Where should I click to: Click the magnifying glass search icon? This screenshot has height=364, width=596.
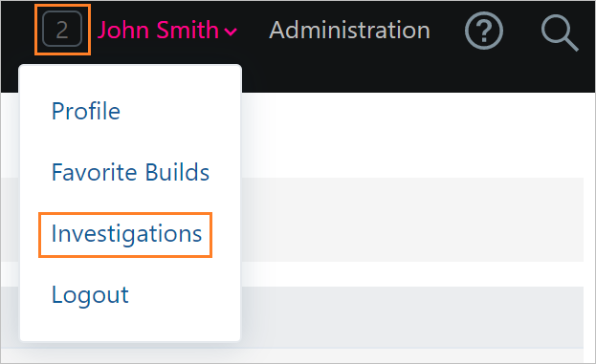click(x=560, y=32)
